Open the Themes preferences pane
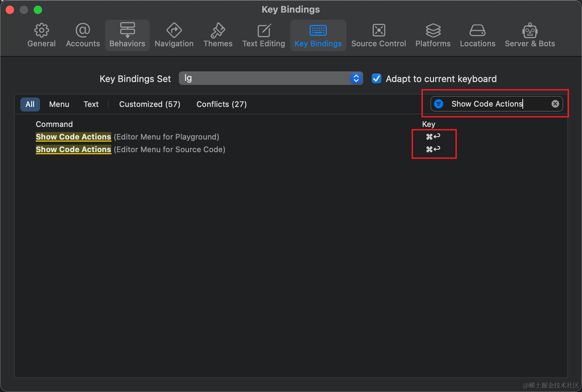Screen dimensions: 582x392 [218, 35]
